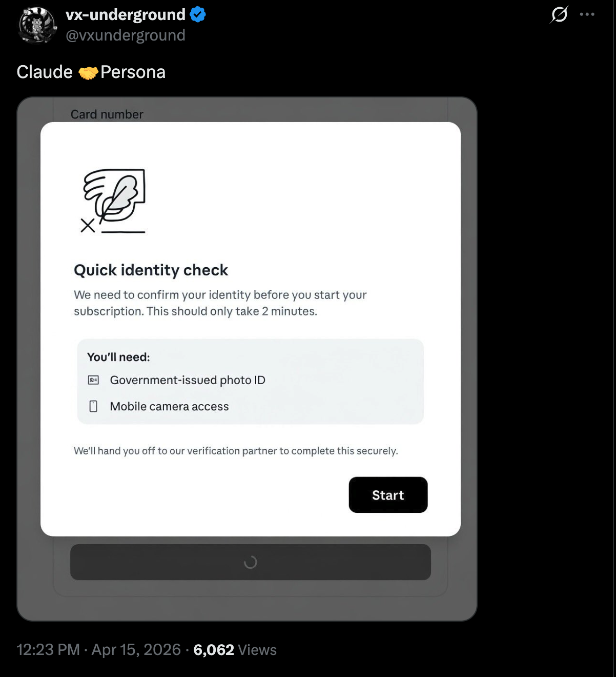Image resolution: width=616 pixels, height=677 pixels.
Task: Click the loading spinner icon
Action: pyautogui.click(x=250, y=562)
